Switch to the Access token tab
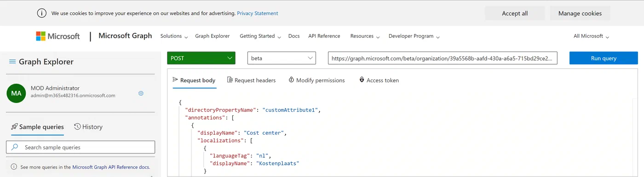644x177 pixels. pos(379,80)
